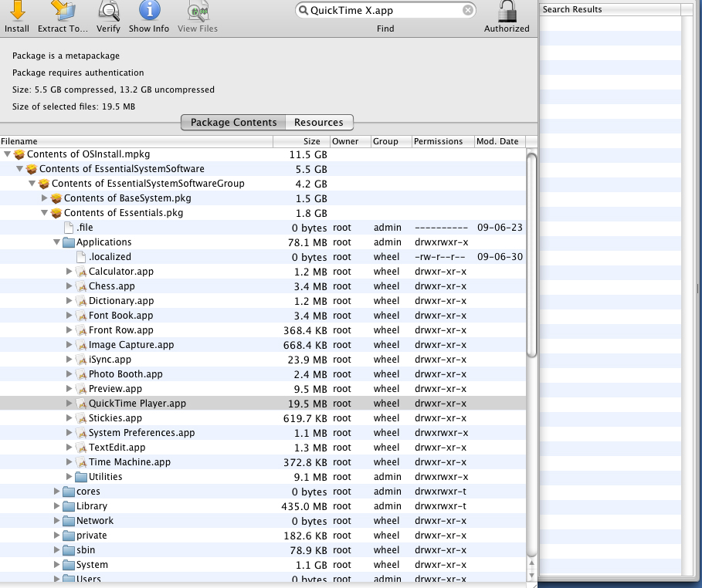Screen dimensions: 702x588
Task: Click the Essentials.pkg package icon
Action: pos(56,213)
